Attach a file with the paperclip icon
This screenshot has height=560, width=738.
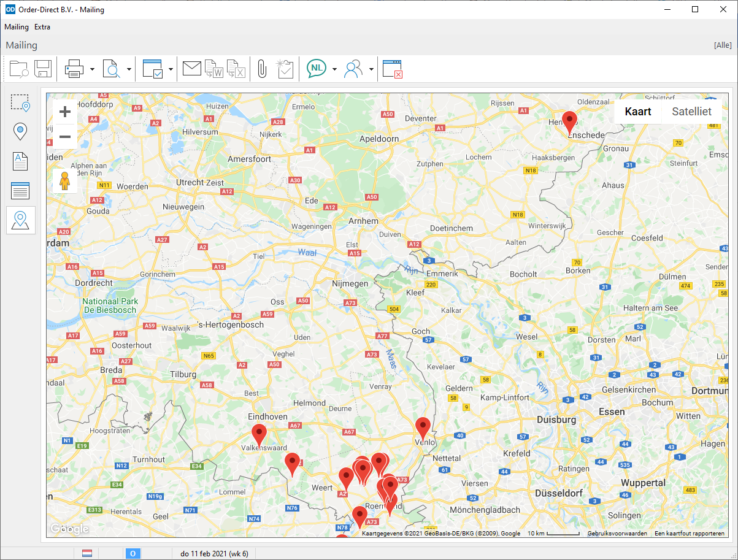pos(262,69)
